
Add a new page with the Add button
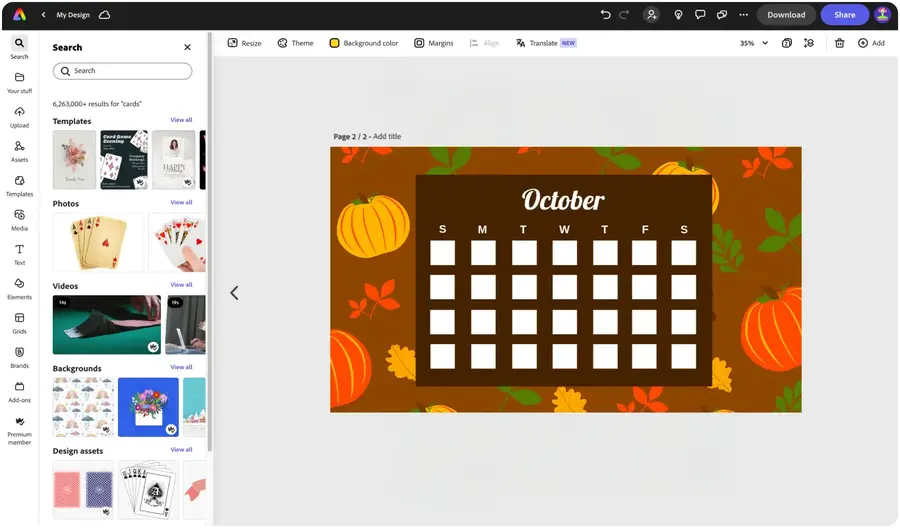coord(871,43)
